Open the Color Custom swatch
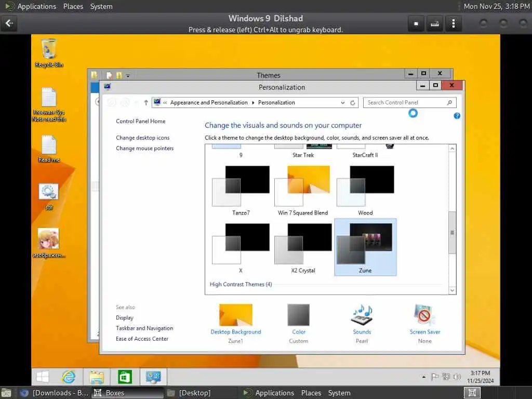The image size is (532, 399). (x=299, y=315)
